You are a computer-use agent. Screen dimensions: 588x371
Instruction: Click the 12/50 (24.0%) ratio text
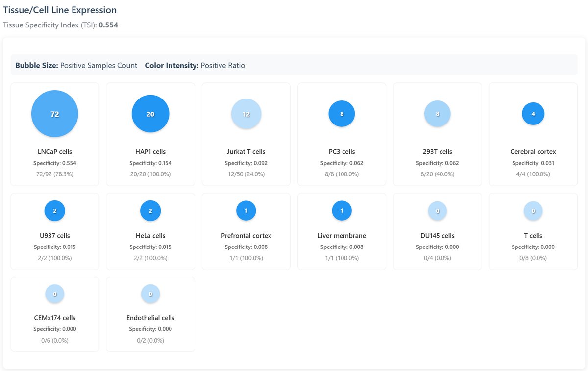[246, 174]
